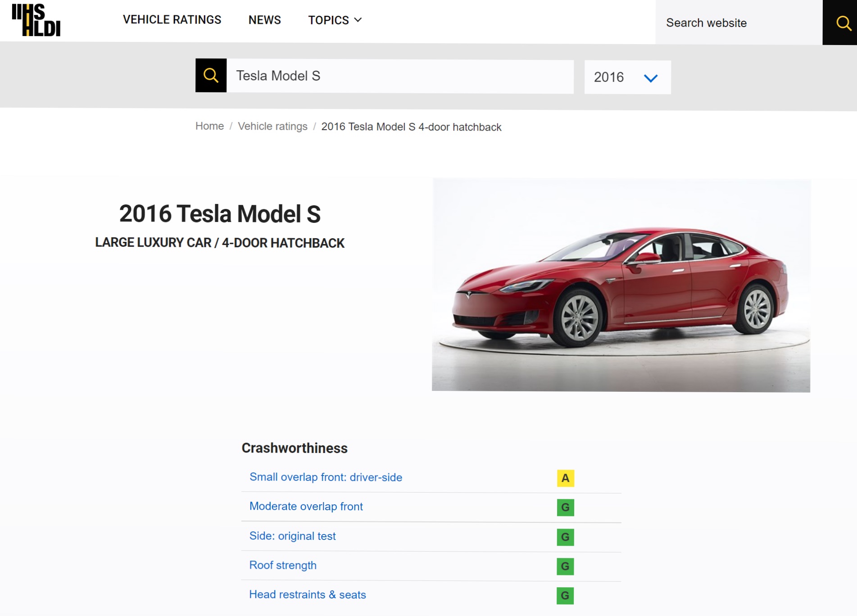Click the yellow A rating badge
Screen dimensions: 857x616
(565, 478)
